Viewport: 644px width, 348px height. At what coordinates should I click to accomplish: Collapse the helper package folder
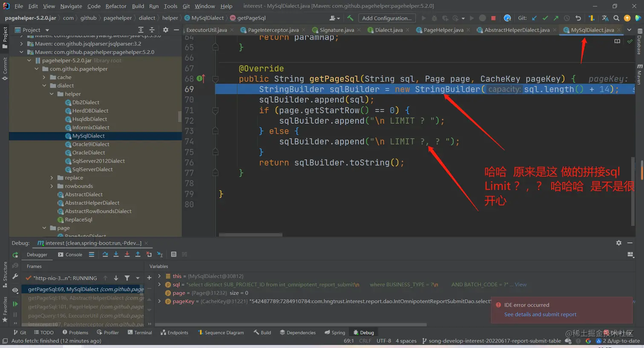coord(52,94)
